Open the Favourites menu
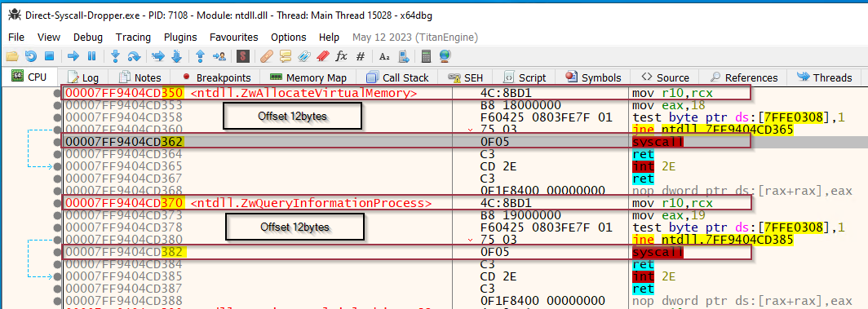The image size is (868, 309). (x=233, y=38)
